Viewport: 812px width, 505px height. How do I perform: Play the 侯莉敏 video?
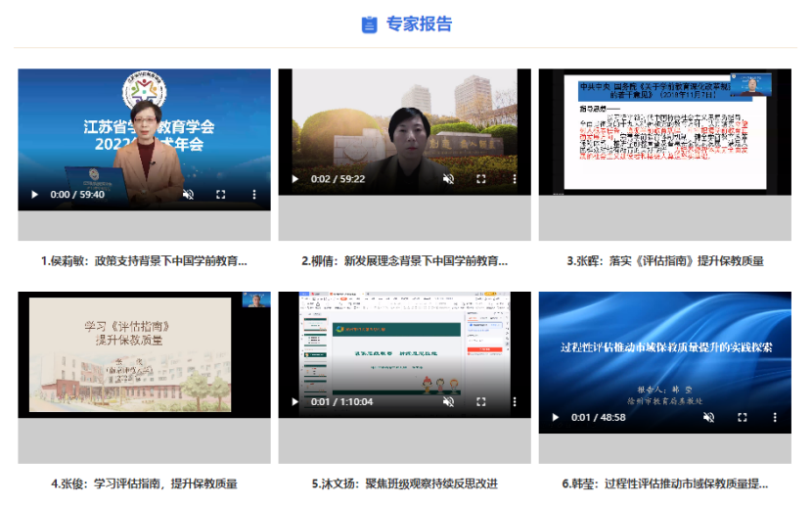(35, 195)
